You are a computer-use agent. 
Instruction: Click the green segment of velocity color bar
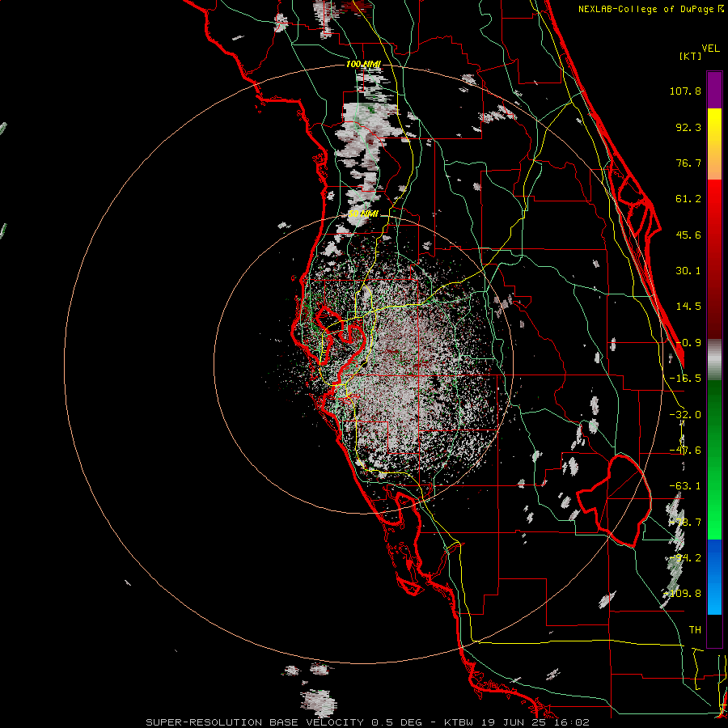[714, 459]
